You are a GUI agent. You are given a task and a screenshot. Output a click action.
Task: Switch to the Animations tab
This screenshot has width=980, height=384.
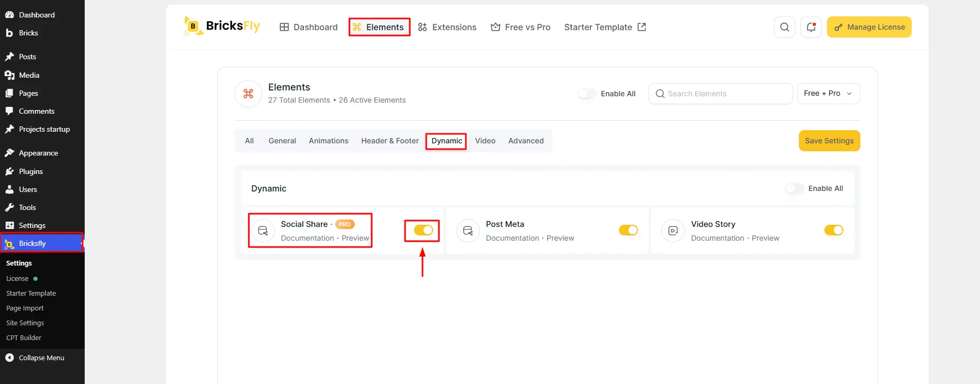(329, 141)
